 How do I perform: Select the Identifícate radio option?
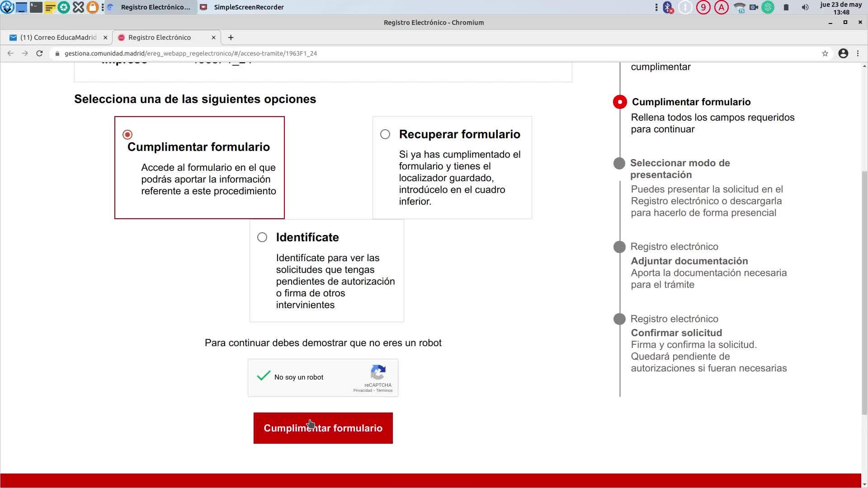[262, 237]
